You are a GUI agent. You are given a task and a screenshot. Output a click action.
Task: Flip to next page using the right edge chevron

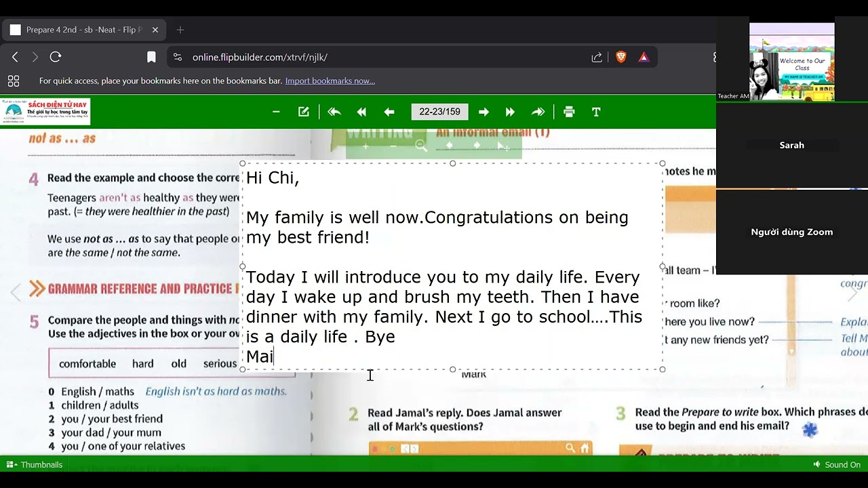click(x=853, y=293)
